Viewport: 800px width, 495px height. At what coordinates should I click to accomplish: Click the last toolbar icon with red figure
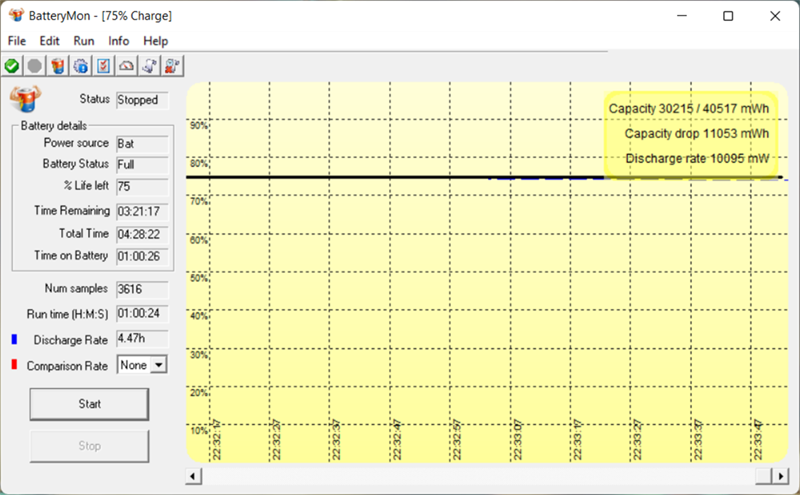(172, 66)
